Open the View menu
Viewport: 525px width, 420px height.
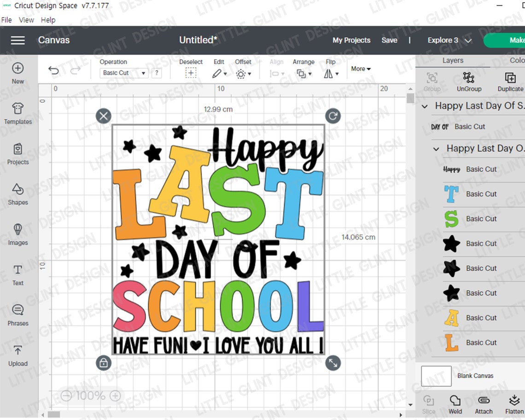26,20
